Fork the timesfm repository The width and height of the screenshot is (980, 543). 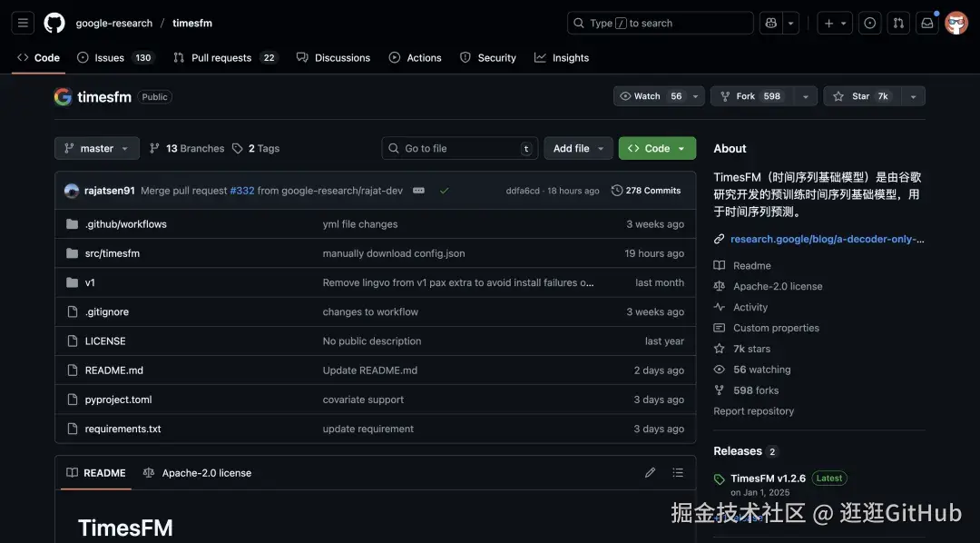[752, 96]
